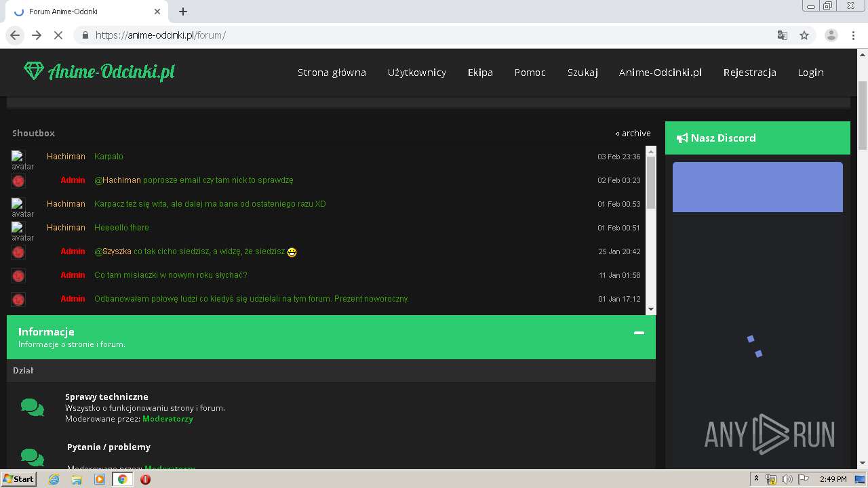The height and width of the screenshot is (488, 868).
Task: Open the Szukaj search page
Action: (x=583, y=73)
